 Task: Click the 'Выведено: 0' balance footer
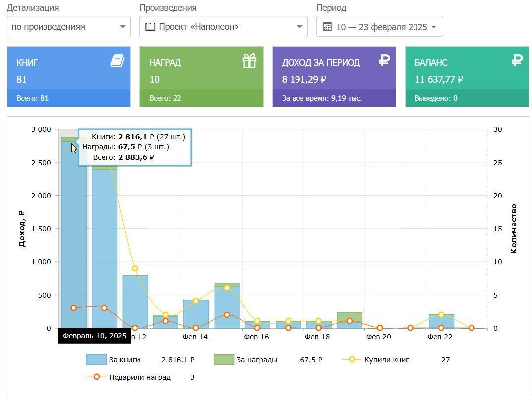pyautogui.click(x=436, y=98)
